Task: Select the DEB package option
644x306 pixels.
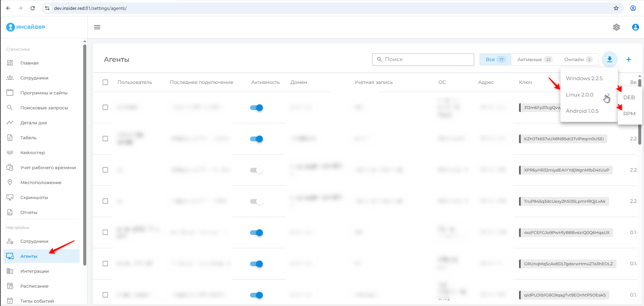Action: pos(629,97)
